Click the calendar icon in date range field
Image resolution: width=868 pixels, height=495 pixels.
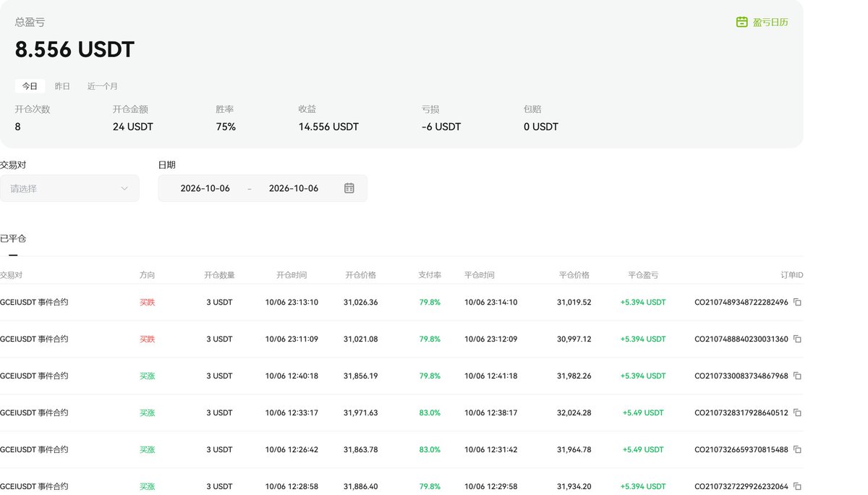[349, 188]
